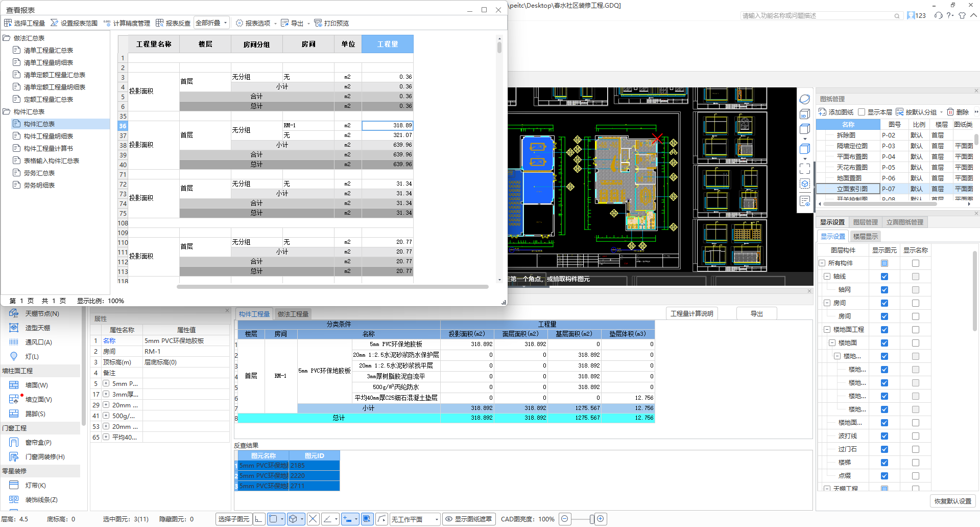Uncheck 显示图元 for 轴线
Screen dimensions: 980x527
(885, 277)
